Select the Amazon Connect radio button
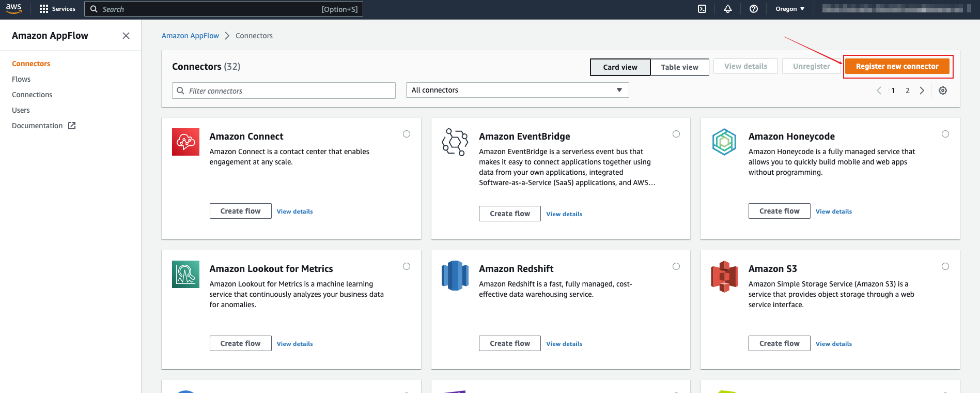This screenshot has height=393, width=980. coord(407,134)
